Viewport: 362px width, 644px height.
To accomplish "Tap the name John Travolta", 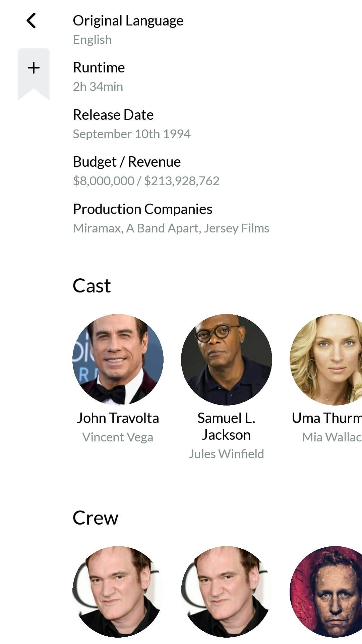I will click(x=118, y=418).
